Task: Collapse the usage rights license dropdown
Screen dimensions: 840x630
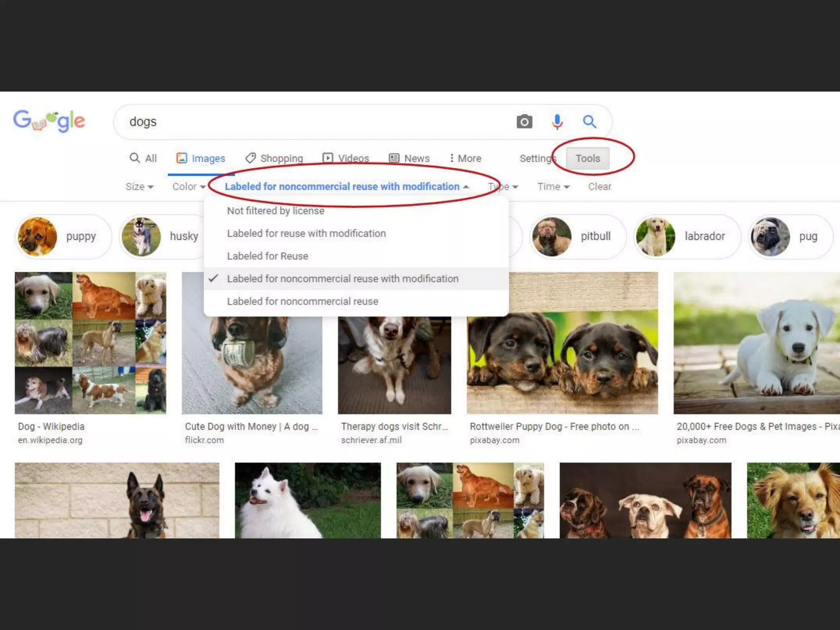Action: click(347, 187)
